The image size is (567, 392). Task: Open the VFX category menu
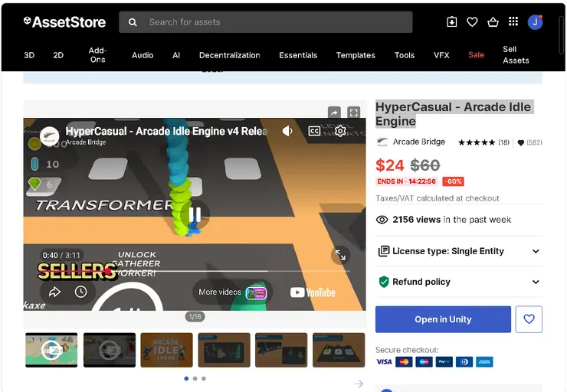[x=441, y=55]
